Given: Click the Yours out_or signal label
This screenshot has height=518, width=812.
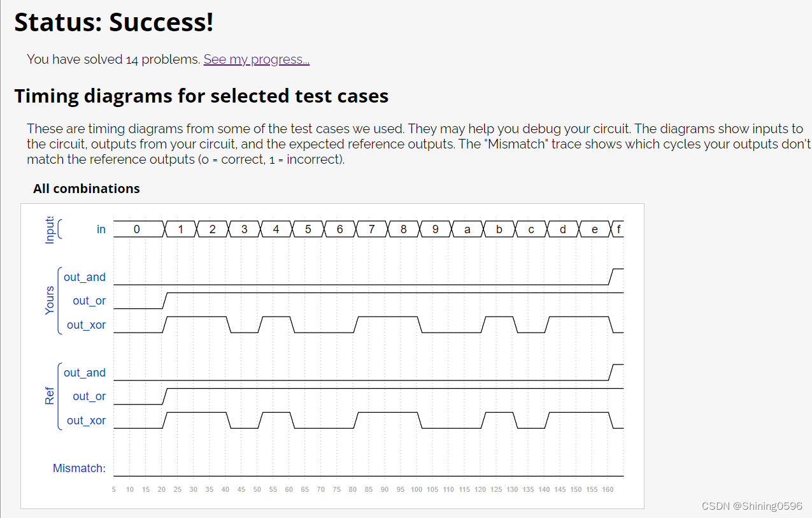Looking at the screenshot, I should [x=89, y=301].
